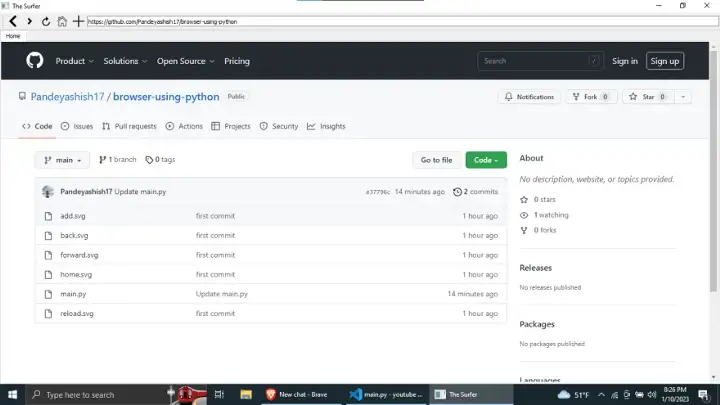Viewport: 720px width, 405px height.
Task: Open the add.svg file
Action: 73,216
